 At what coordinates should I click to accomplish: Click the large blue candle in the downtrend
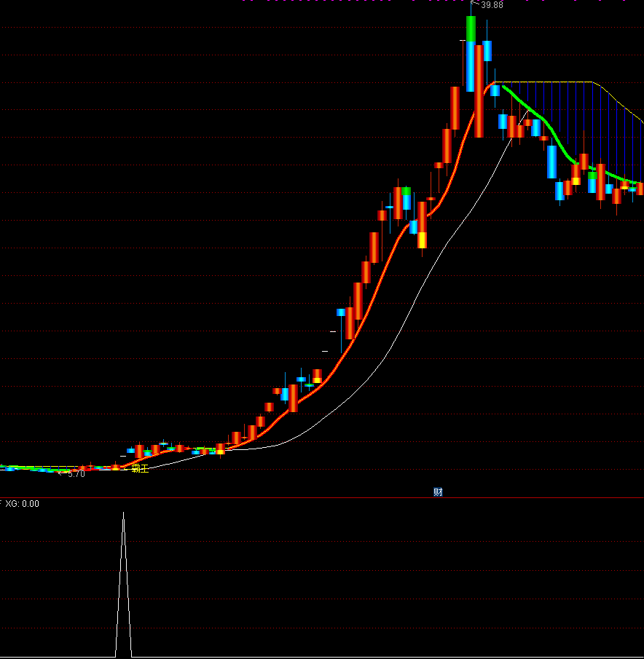551,162
